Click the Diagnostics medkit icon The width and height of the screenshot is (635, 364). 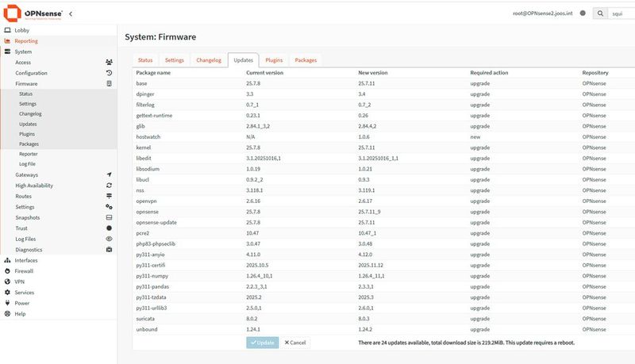click(109, 250)
